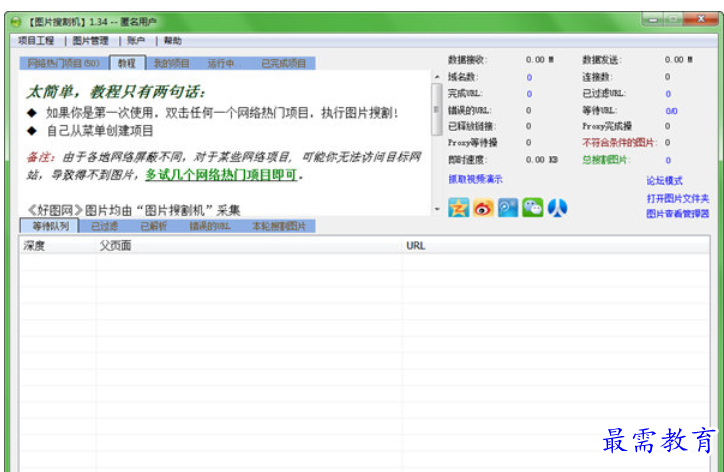Select the 已完成项目 tab
This screenshot has height=472, width=724.
[x=283, y=63]
